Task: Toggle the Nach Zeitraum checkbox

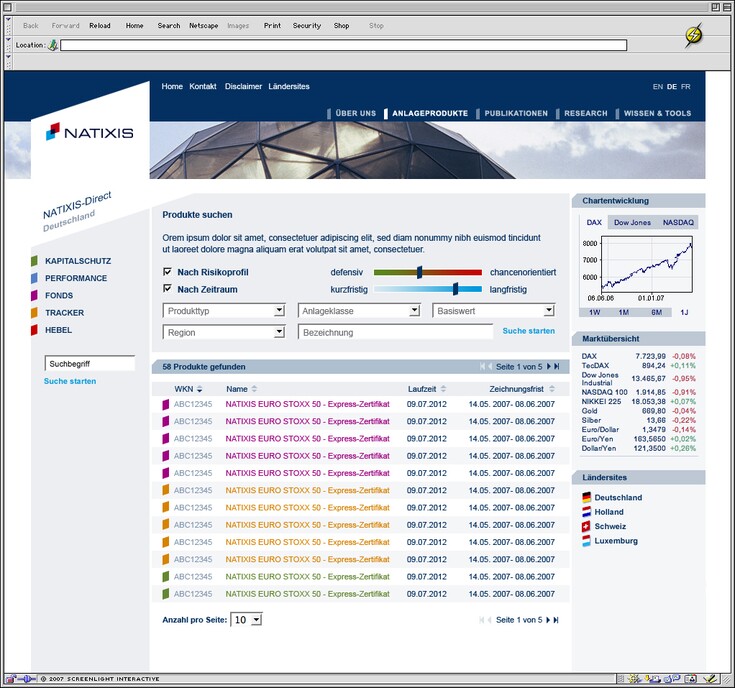Action: point(167,289)
